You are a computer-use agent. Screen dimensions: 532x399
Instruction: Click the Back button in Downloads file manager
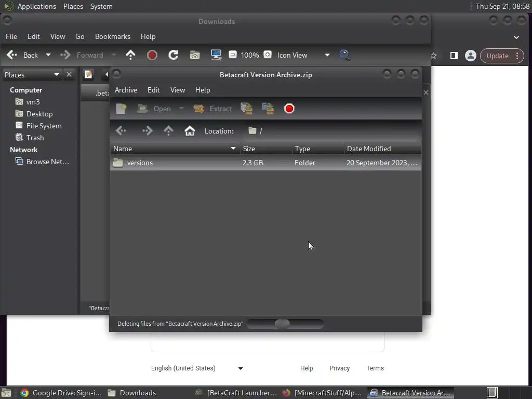pyautogui.click(x=22, y=55)
